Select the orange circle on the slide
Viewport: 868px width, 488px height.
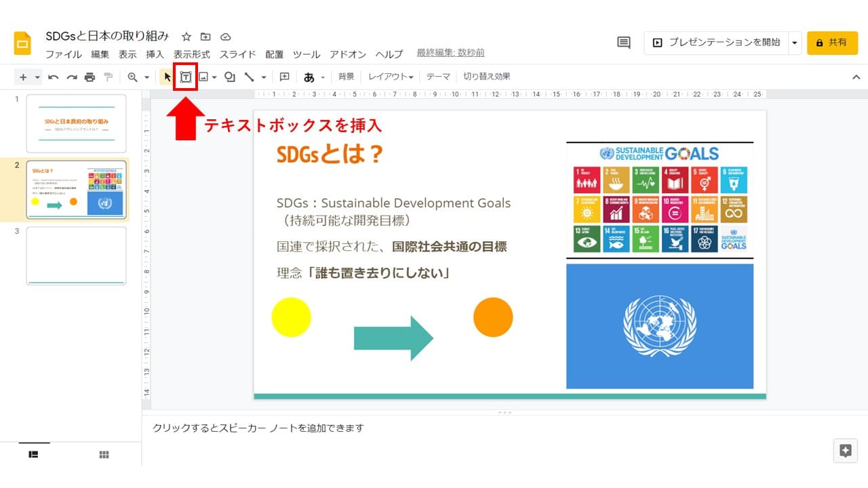click(493, 317)
